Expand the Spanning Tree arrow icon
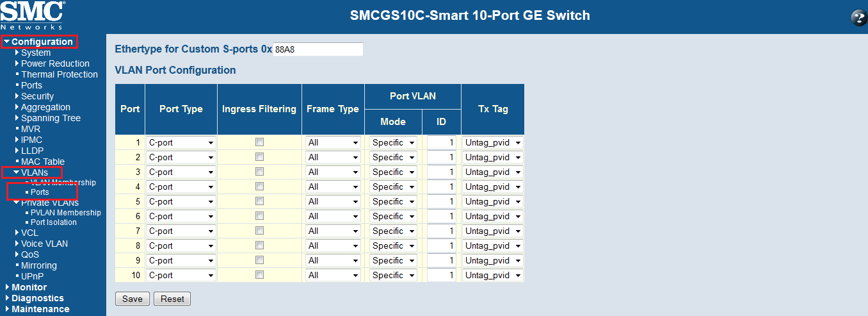868x316 pixels. coord(17,118)
